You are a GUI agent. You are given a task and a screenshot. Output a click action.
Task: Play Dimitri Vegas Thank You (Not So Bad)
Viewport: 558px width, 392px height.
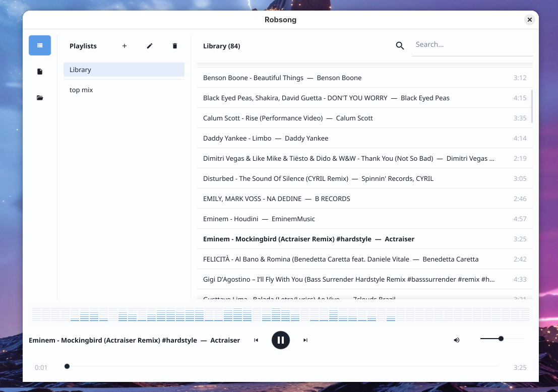pyautogui.click(x=365, y=158)
